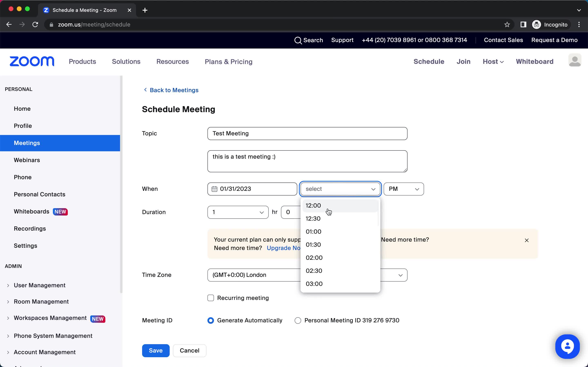Click the Topic input field

tap(307, 133)
